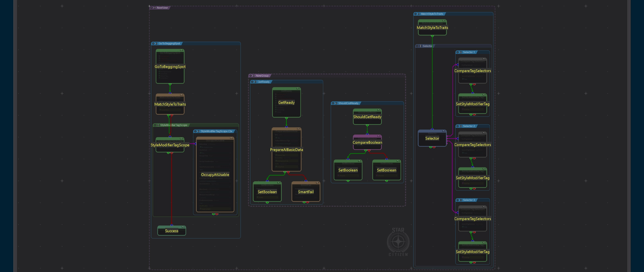The image size is (644, 272).
Task: Select the PrepareAIBasicData node label
Action: [286, 150]
